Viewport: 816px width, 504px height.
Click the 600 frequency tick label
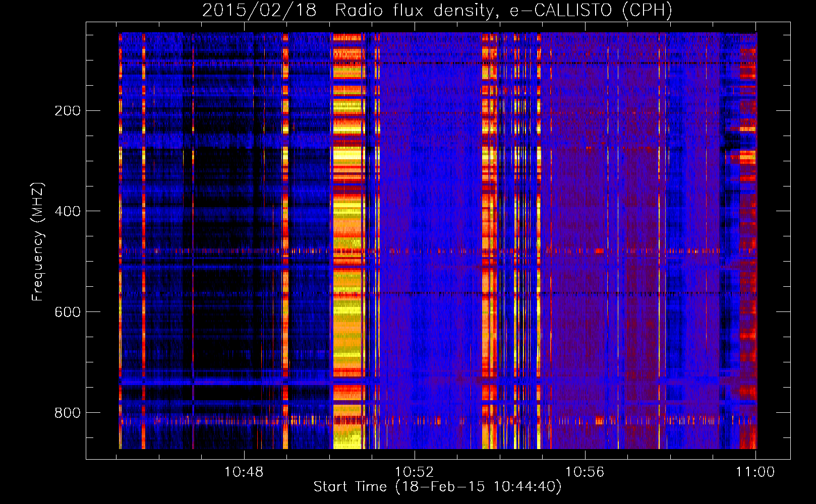pos(68,312)
